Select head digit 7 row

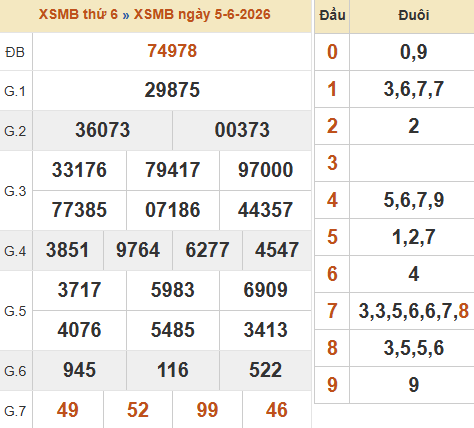pyautogui.click(x=394, y=311)
